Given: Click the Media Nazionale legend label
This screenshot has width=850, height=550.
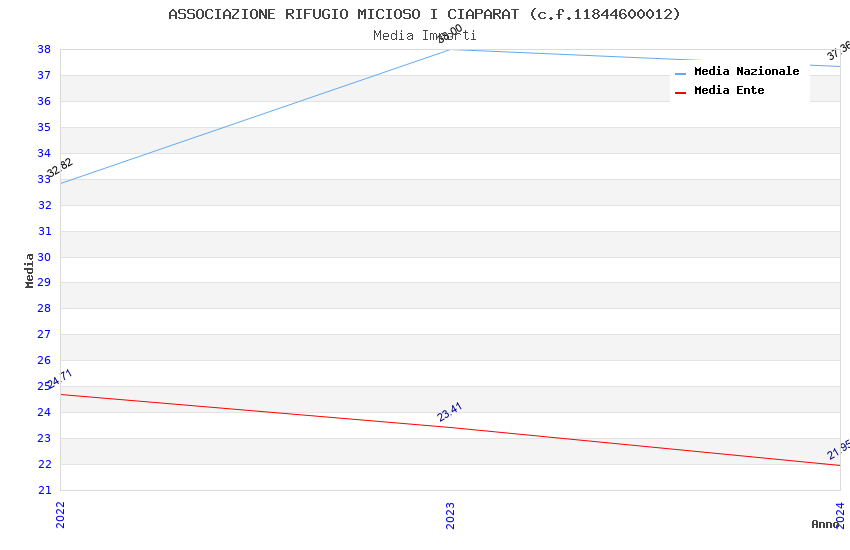Looking at the screenshot, I should point(746,71).
